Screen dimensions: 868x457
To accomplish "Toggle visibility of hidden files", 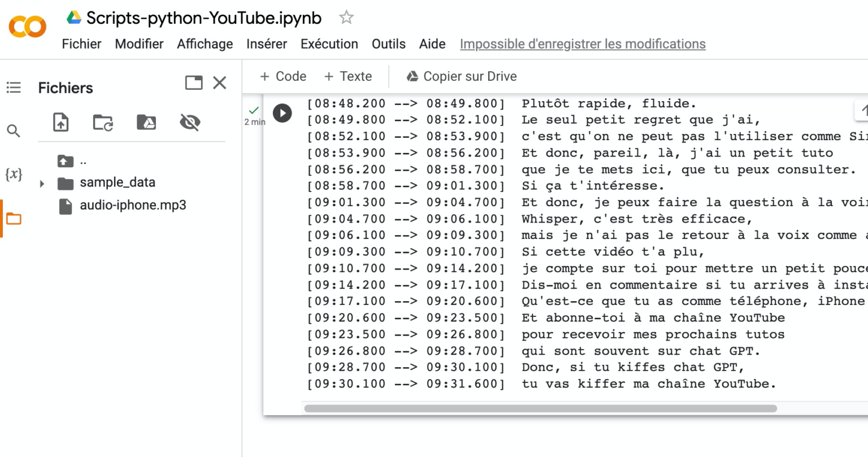I will pos(189,122).
